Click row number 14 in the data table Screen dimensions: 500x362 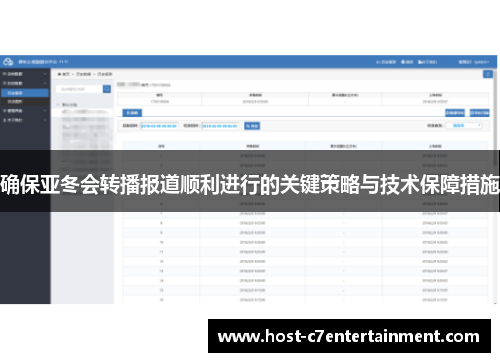(x=305, y=281)
